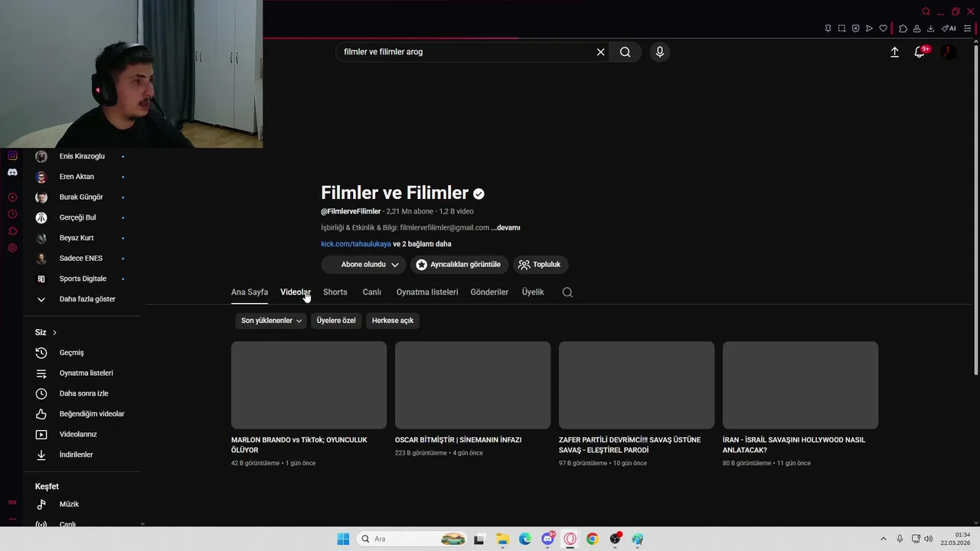The width and height of the screenshot is (980, 551).
Task: Switch to the Gönderiler tab
Action: [x=489, y=292]
